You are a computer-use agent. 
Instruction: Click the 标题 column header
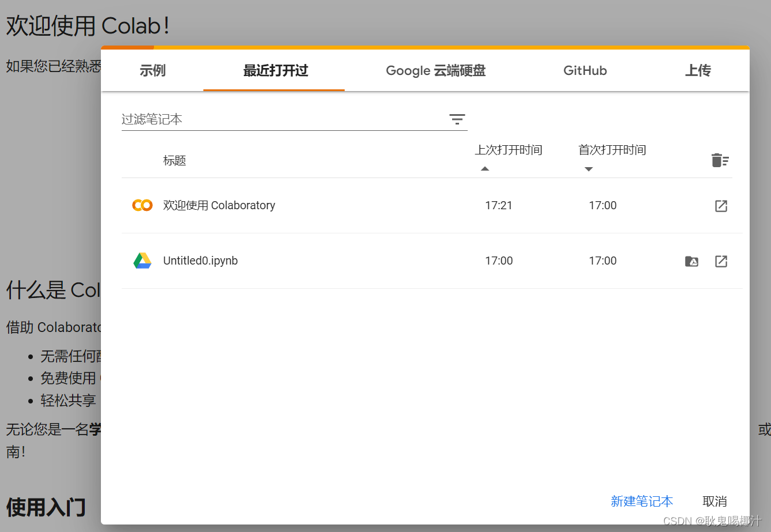pyautogui.click(x=175, y=160)
